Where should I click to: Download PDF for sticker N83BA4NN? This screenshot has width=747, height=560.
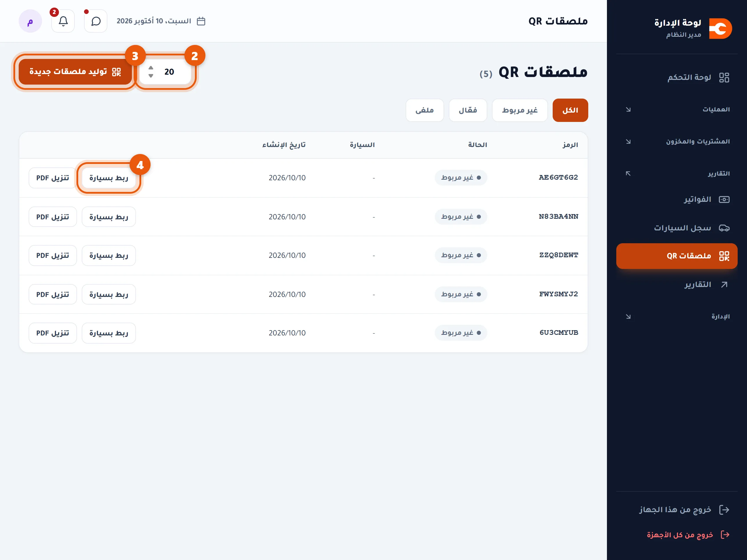click(x=53, y=217)
